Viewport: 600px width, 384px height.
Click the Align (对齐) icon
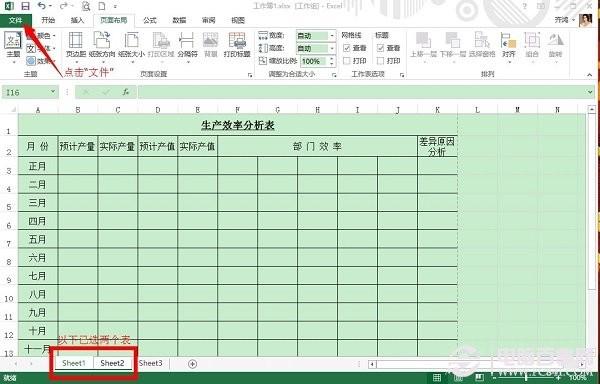pos(509,45)
